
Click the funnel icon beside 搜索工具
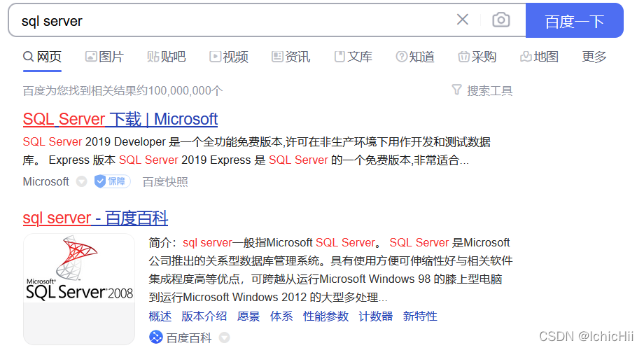456,90
